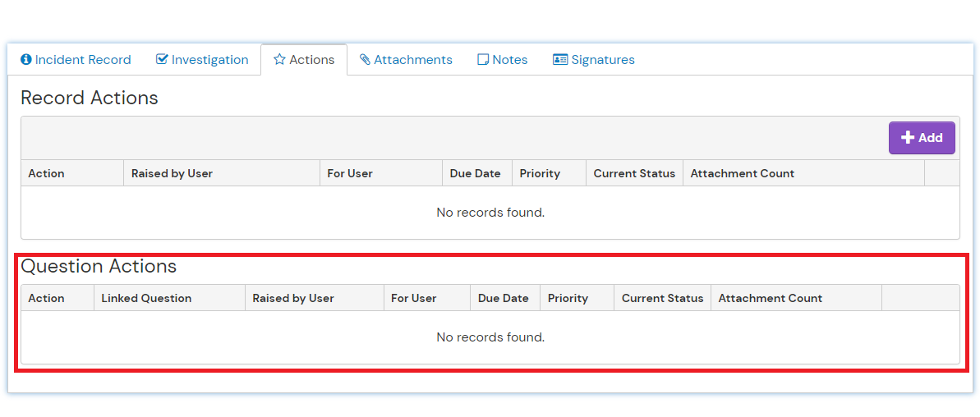Click the star icon on Actions tab
Viewport: 980px width, 417px height.
coord(279,60)
